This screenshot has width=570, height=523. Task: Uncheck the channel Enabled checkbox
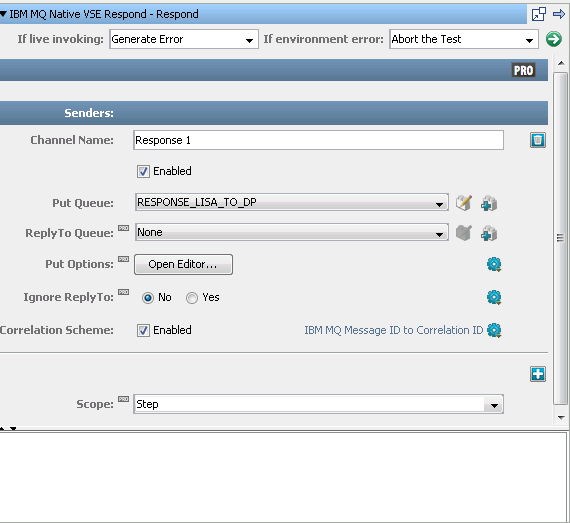pyautogui.click(x=143, y=171)
